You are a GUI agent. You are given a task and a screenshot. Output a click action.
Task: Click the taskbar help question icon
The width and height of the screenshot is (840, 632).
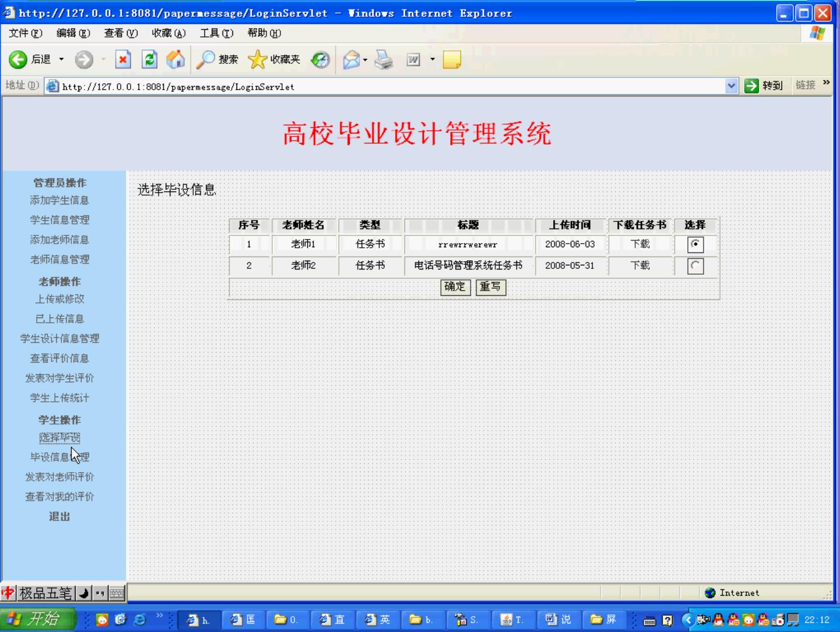[667, 620]
